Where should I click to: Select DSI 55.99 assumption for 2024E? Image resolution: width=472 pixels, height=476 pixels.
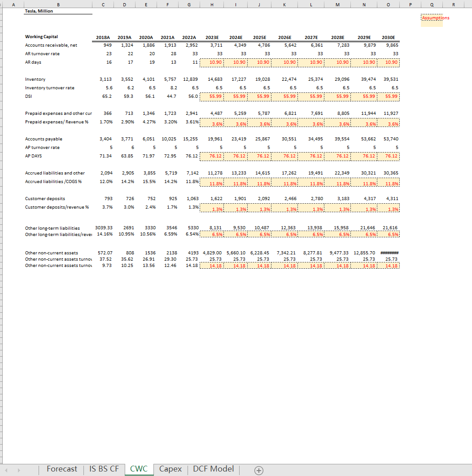236,96
